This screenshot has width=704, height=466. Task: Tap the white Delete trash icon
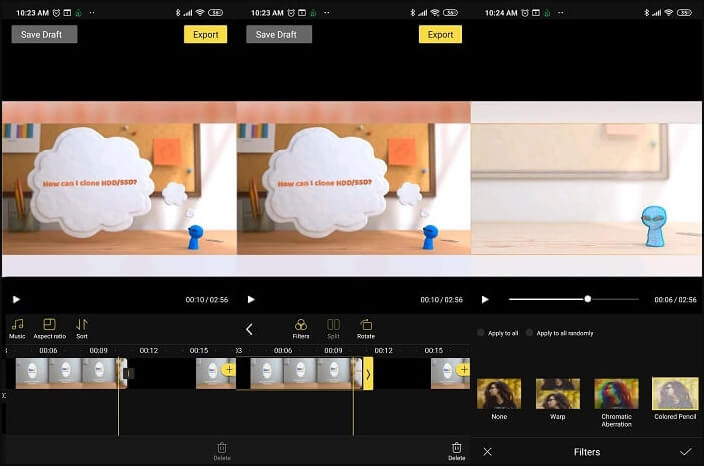(x=456, y=449)
